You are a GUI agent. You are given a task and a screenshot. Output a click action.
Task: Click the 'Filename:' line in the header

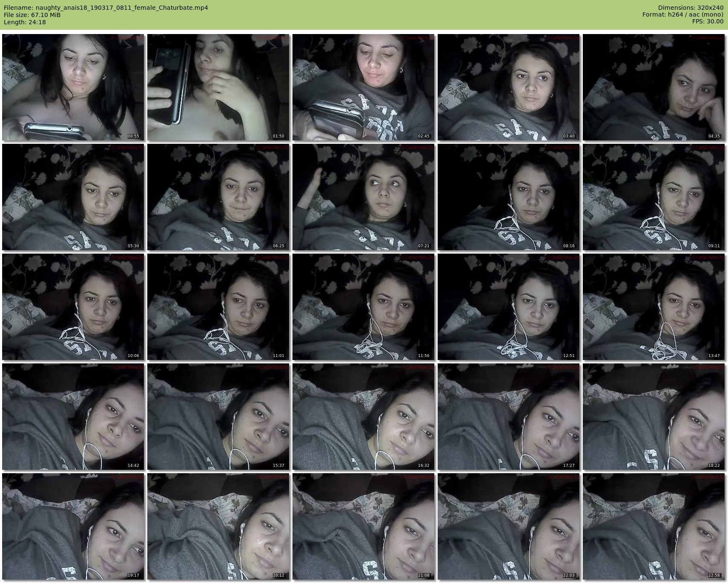pyautogui.click(x=106, y=8)
